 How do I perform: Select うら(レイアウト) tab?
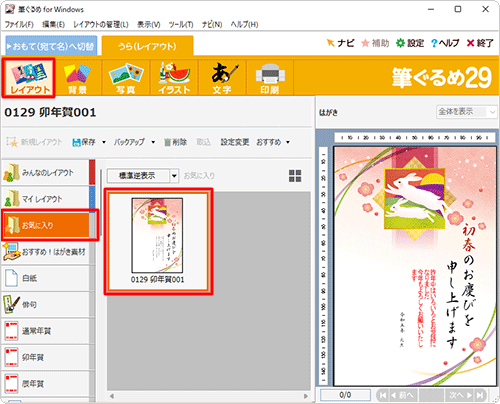[x=147, y=46]
